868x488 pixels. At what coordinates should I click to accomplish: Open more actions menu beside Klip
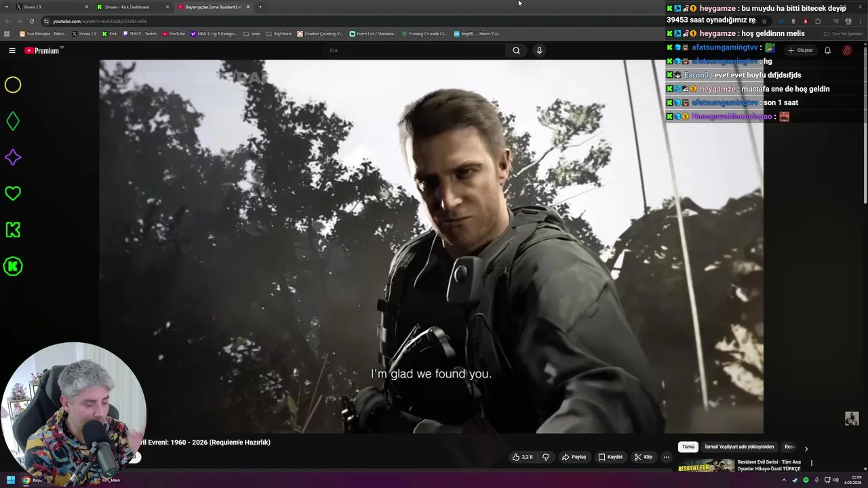coord(667,457)
